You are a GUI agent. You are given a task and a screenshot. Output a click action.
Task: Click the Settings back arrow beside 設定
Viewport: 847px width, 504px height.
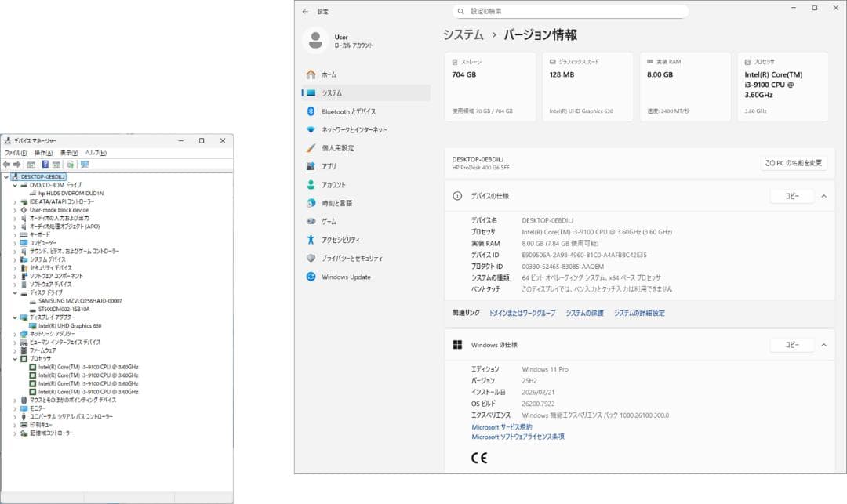[305, 11]
